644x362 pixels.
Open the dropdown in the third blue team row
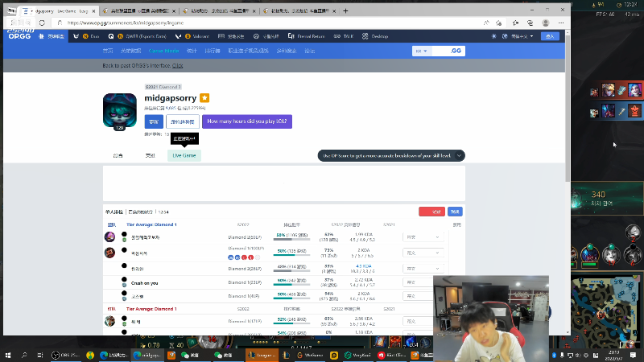coord(423,269)
